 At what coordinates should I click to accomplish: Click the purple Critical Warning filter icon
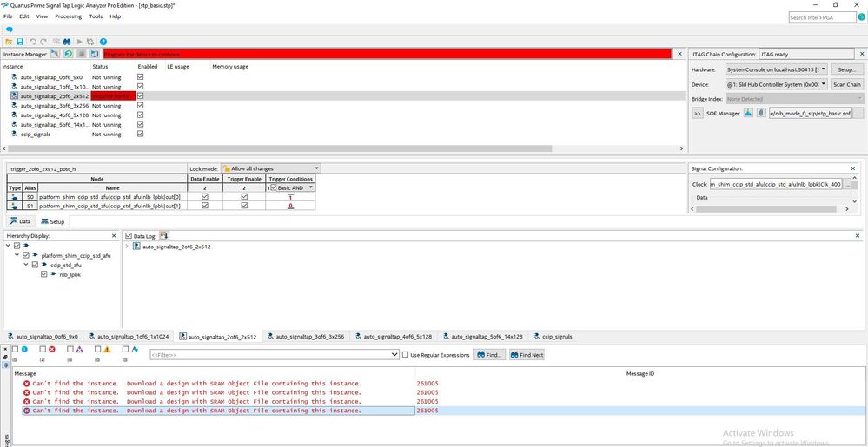tap(79, 350)
